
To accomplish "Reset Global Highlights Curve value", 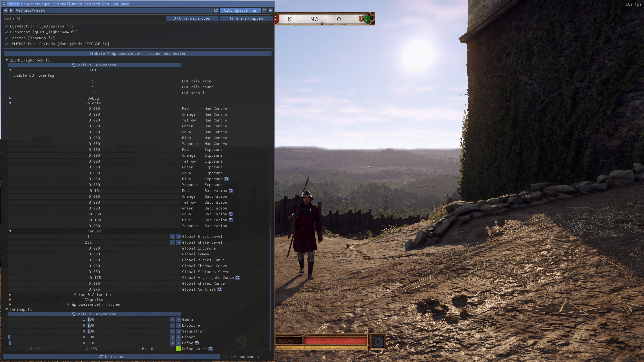I will pos(237,278).
